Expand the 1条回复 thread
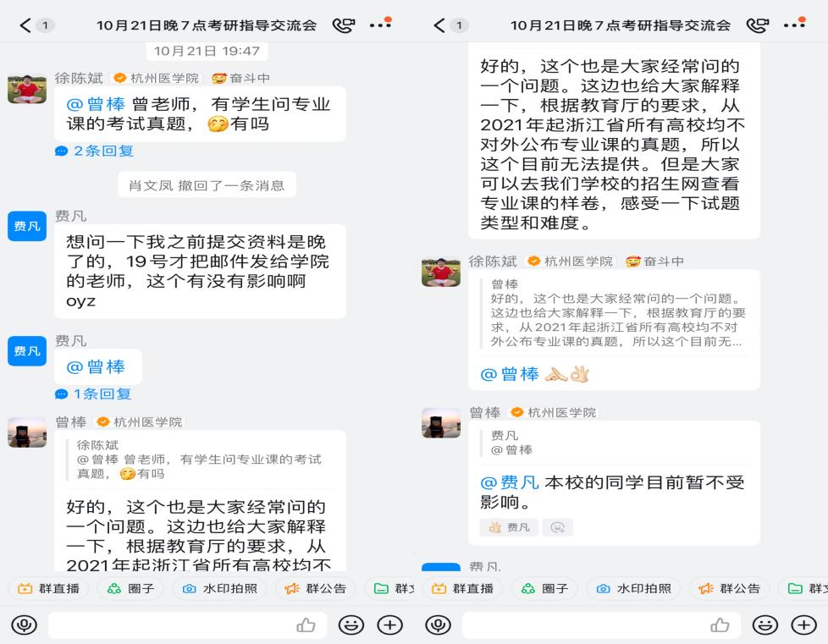The width and height of the screenshot is (828, 644). pos(93,394)
